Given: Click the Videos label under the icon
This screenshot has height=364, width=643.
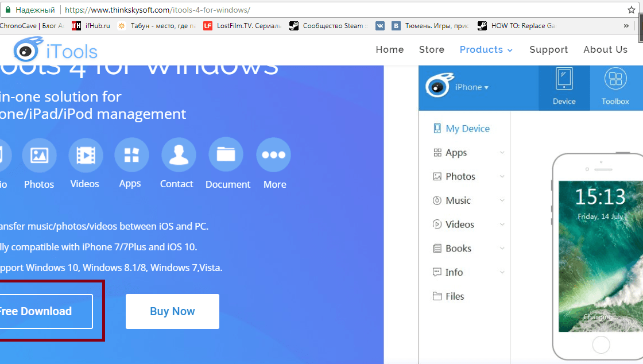Looking at the screenshot, I should (x=84, y=184).
